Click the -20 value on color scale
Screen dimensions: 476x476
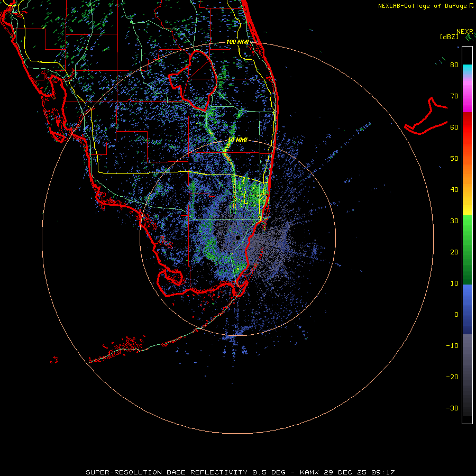coord(452,377)
